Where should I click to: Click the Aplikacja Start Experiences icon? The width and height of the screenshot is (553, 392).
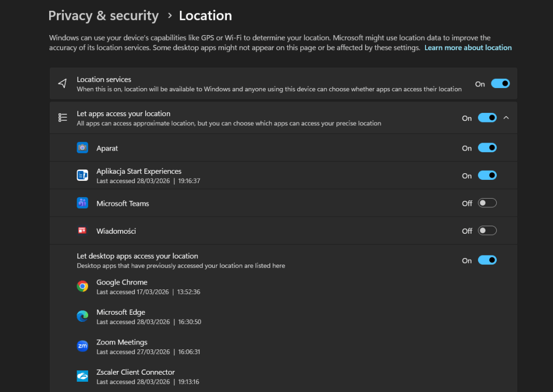[x=82, y=175]
